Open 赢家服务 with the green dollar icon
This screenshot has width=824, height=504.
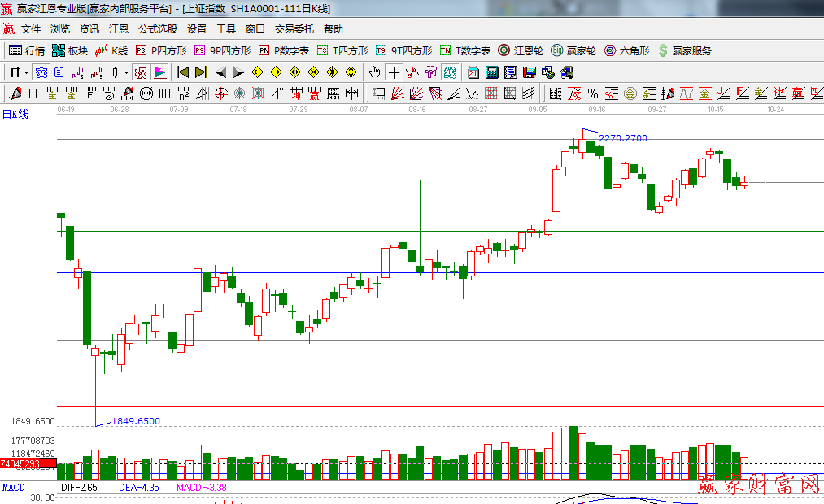pyautogui.click(x=685, y=50)
